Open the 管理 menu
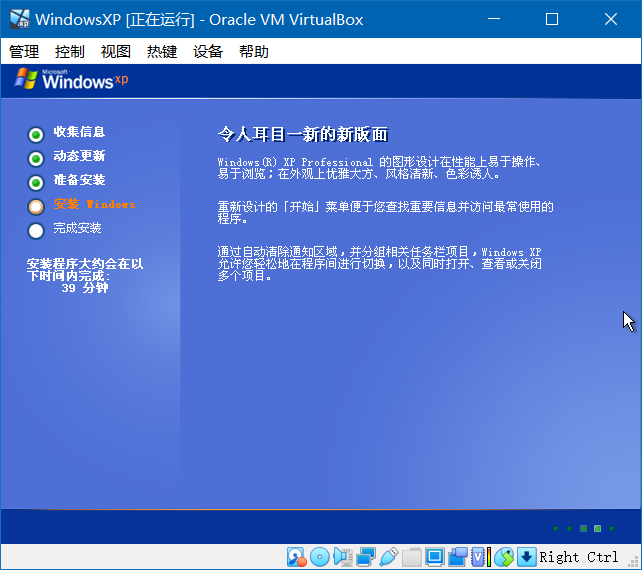The image size is (642, 570). point(24,52)
